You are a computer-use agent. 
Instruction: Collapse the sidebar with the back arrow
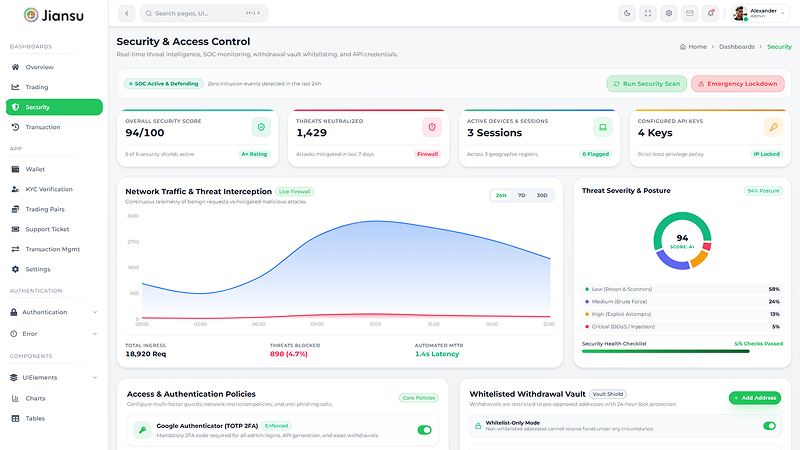pos(127,13)
